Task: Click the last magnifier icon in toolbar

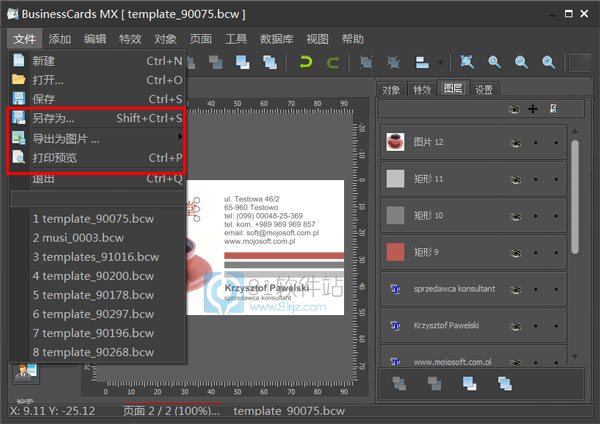Action: tap(548, 62)
